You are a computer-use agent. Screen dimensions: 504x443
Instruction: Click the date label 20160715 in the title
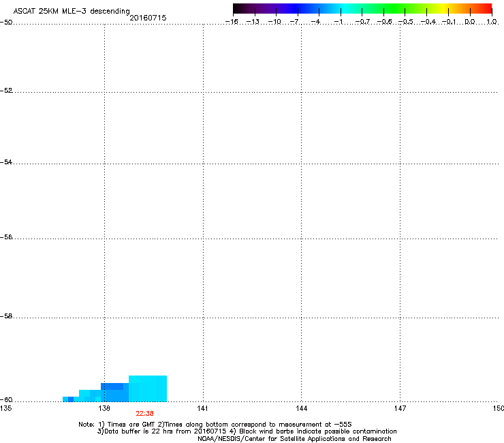pyautogui.click(x=148, y=18)
